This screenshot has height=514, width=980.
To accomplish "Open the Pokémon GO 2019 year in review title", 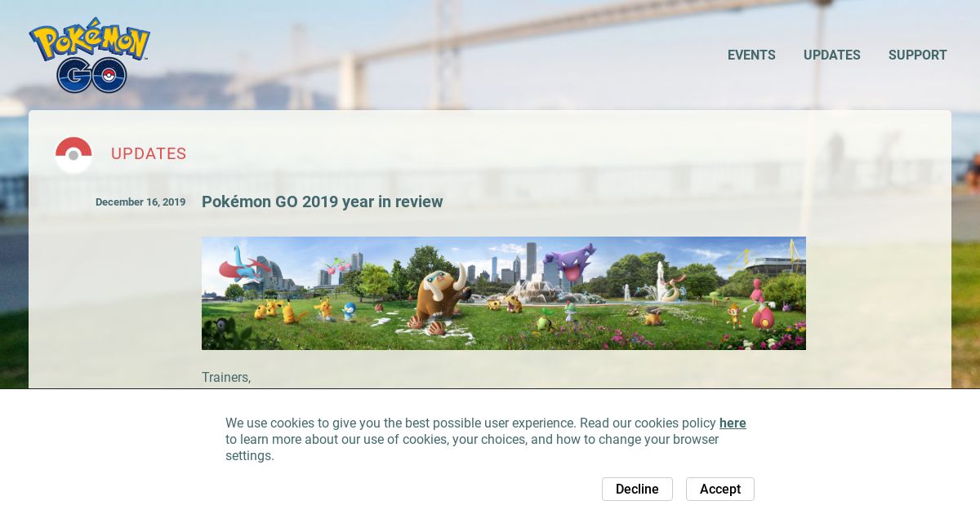I will coord(322,202).
